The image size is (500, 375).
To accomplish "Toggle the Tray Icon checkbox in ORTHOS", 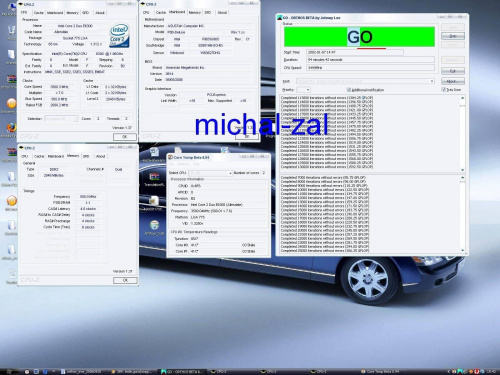I will coord(443,90).
